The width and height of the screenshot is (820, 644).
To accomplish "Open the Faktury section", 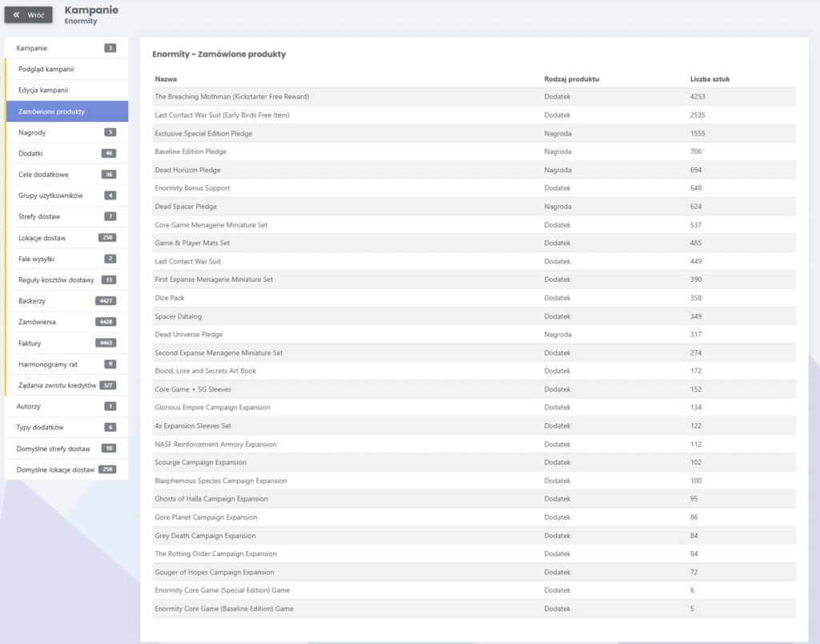I will pyautogui.click(x=30, y=343).
